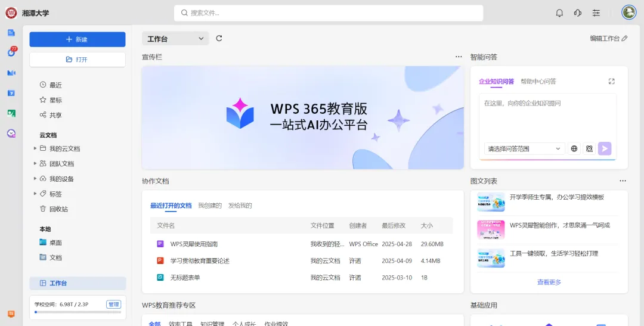Open the purple AI assistant icon in left rail
The image size is (644, 326).
pyautogui.click(x=11, y=133)
